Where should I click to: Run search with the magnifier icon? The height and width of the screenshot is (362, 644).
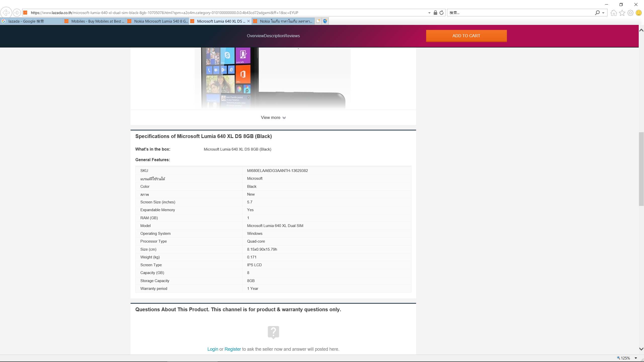pos(597,13)
